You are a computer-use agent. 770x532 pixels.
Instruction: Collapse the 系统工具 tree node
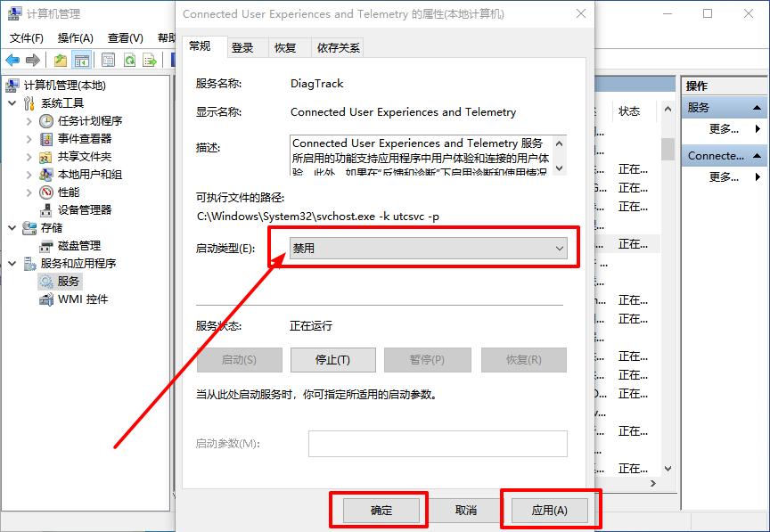coord(12,103)
